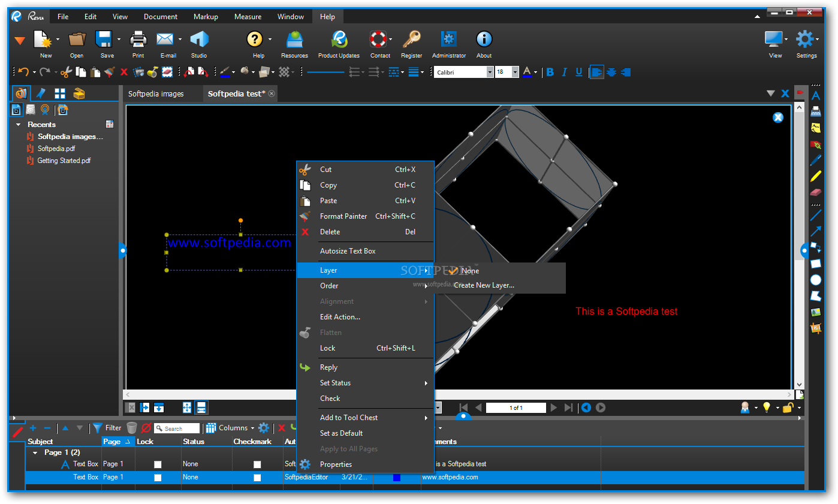Enable right text alignment
Screen dimensions: 838x504
tap(626, 72)
